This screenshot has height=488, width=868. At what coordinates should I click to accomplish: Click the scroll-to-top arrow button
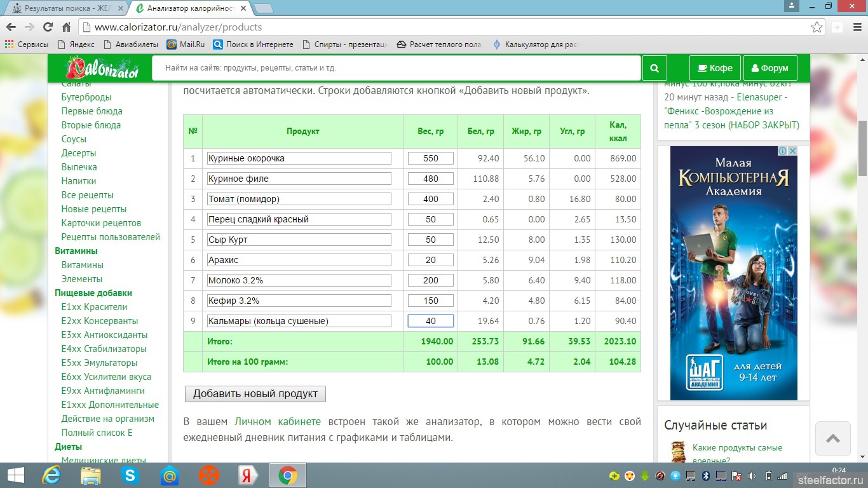coord(833,438)
